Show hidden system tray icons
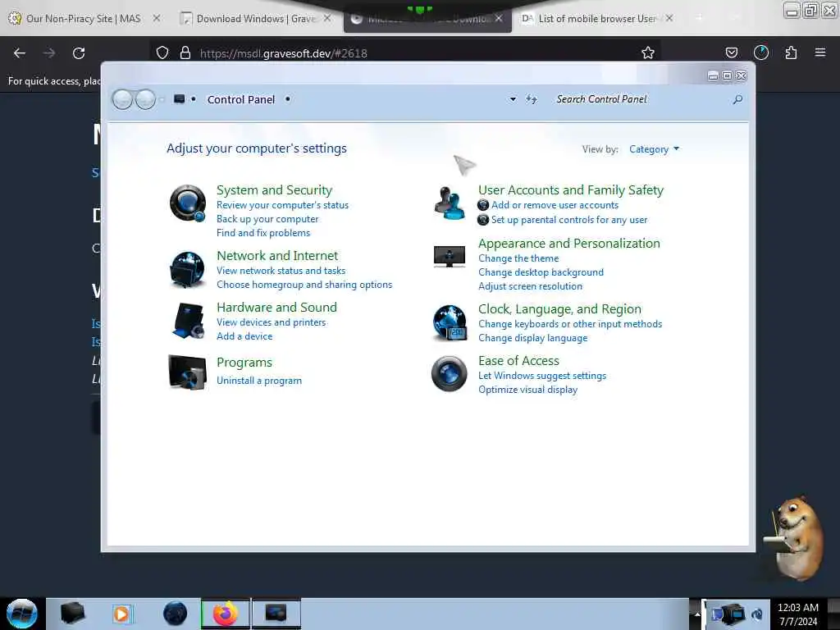This screenshot has width=840, height=630. [697, 614]
